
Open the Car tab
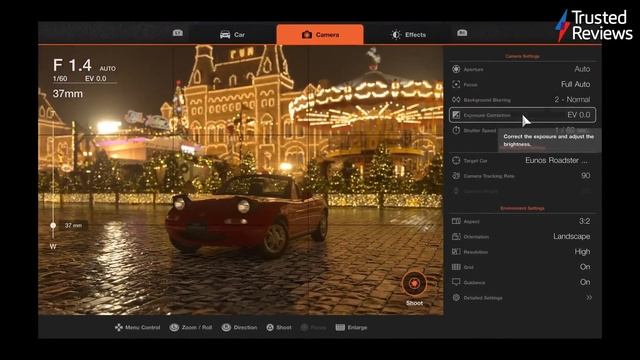[232, 35]
